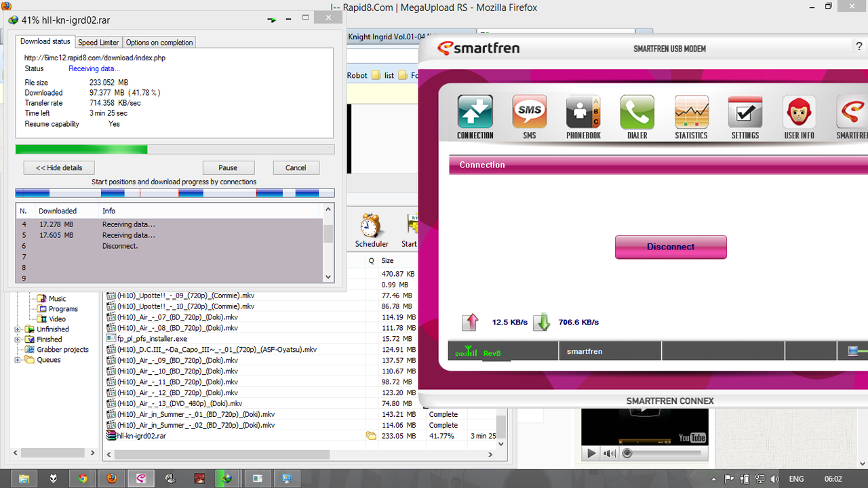Click the green download speed arrow icon
868x488 pixels.
click(541, 322)
